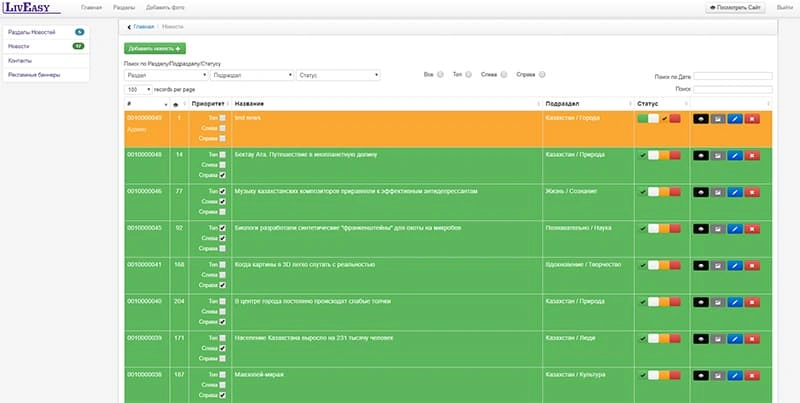Open 'Разделы Новостей' in the sidebar
This screenshot has height=403, width=800.
[46, 32]
